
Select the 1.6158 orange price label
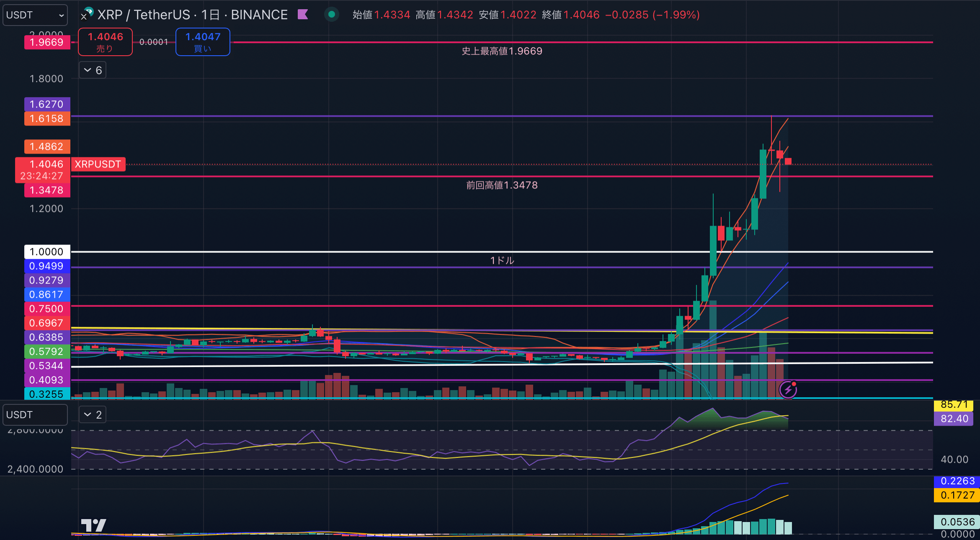point(47,118)
